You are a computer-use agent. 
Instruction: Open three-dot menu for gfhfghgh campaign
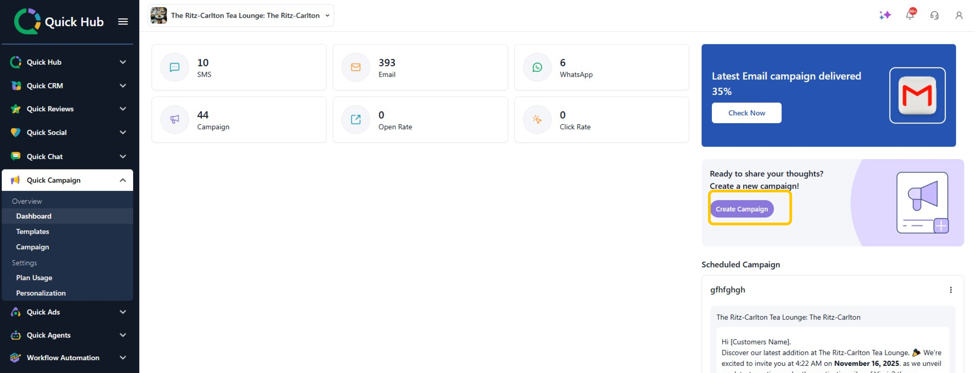950,290
